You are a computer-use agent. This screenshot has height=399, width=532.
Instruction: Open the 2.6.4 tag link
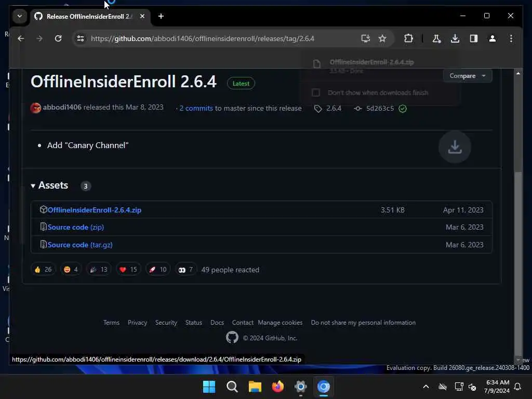pyautogui.click(x=328, y=109)
